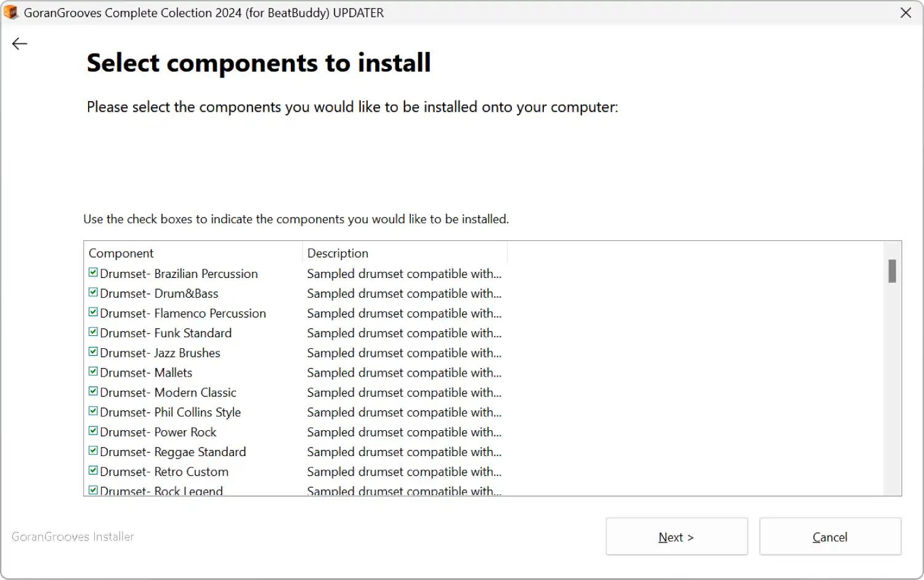Click the Component column header
The image size is (924, 580).
tap(193, 253)
